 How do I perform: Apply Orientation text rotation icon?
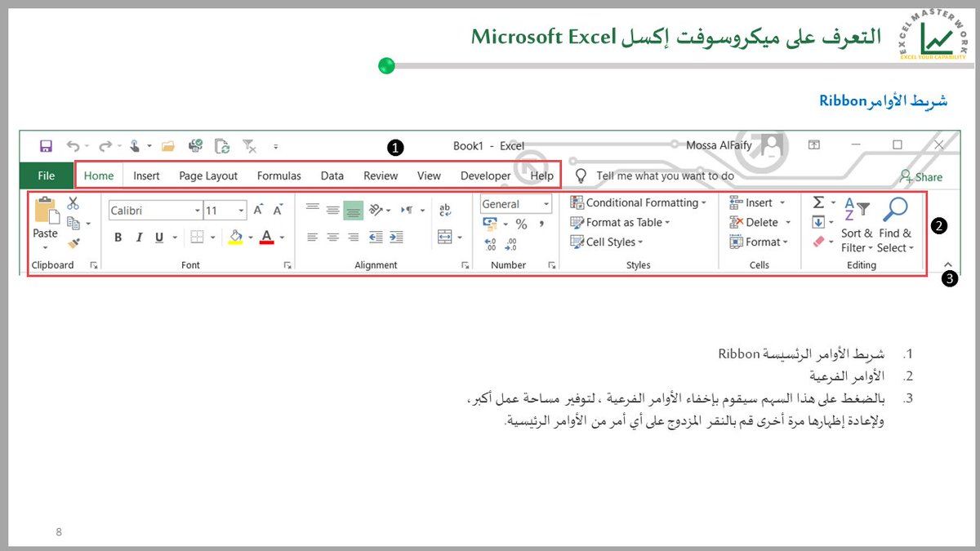(376, 210)
